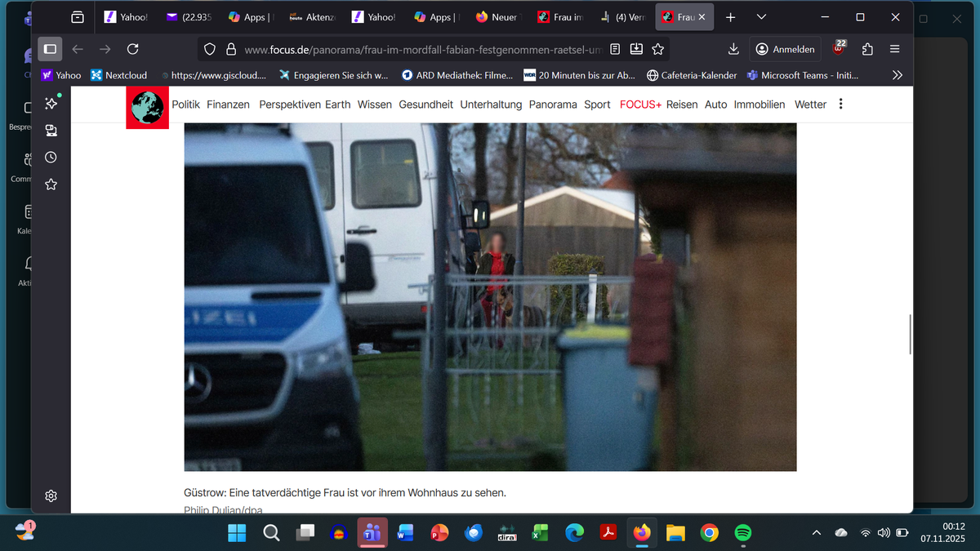Reload the current page

(132, 49)
